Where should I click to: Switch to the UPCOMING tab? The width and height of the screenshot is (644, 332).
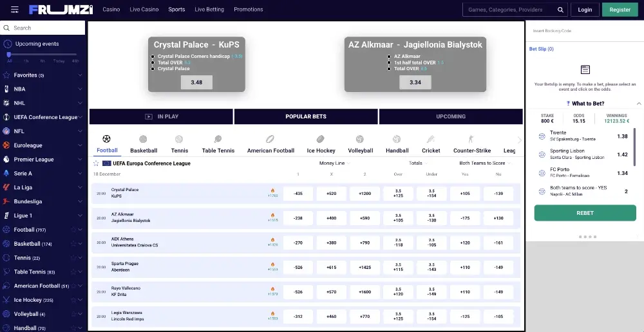pyautogui.click(x=451, y=116)
